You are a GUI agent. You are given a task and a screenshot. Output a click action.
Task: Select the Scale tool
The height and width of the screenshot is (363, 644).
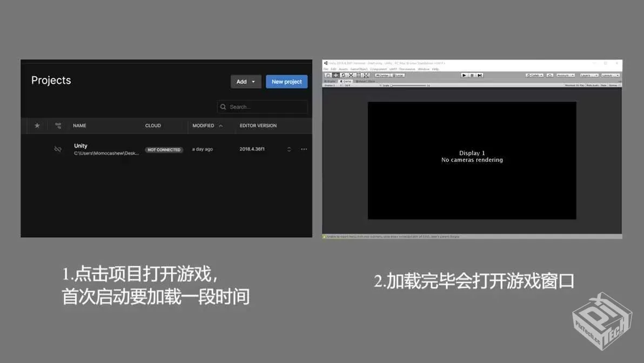coord(351,75)
